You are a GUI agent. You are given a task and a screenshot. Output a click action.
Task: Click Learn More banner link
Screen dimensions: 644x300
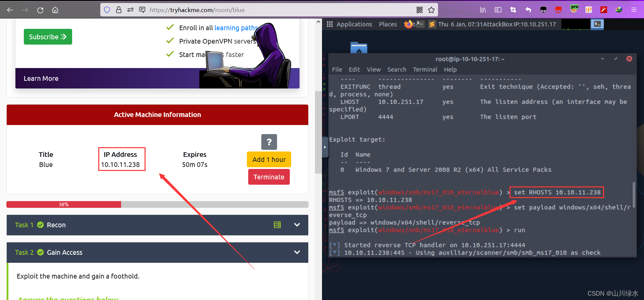[41, 78]
